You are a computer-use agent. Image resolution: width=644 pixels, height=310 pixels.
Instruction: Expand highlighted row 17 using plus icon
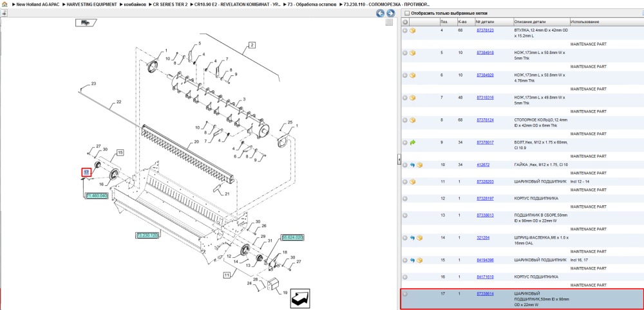coord(405,293)
